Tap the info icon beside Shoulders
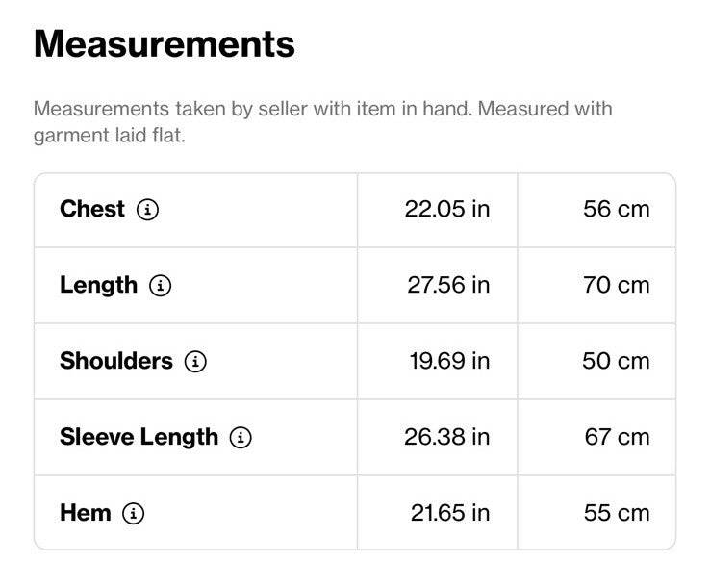The image size is (710, 588). pos(195,362)
